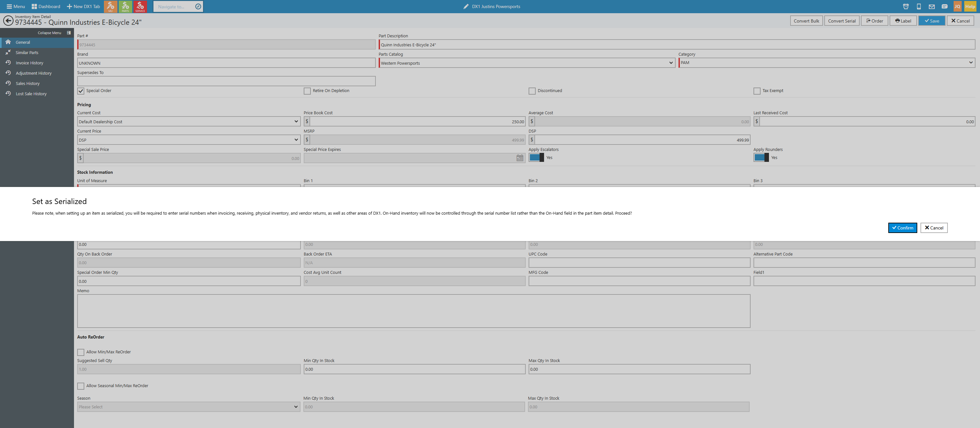Image resolution: width=980 pixels, height=428 pixels.
Task: Open the Season dropdown
Action: (x=189, y=407)
